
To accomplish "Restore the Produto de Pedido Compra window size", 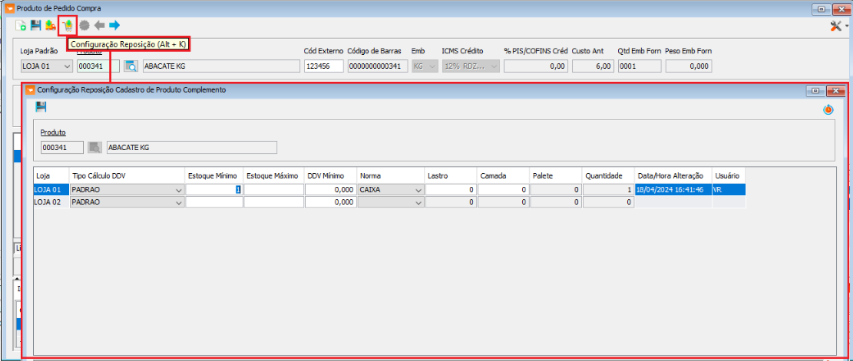I will 821,9.
